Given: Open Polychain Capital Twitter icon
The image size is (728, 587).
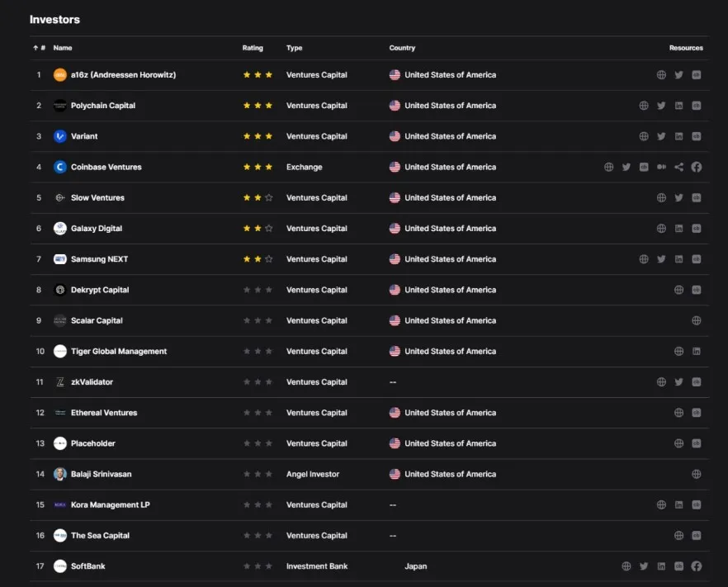Looking at the screenshot, I should pyautogui.click(x=661, y=106).
